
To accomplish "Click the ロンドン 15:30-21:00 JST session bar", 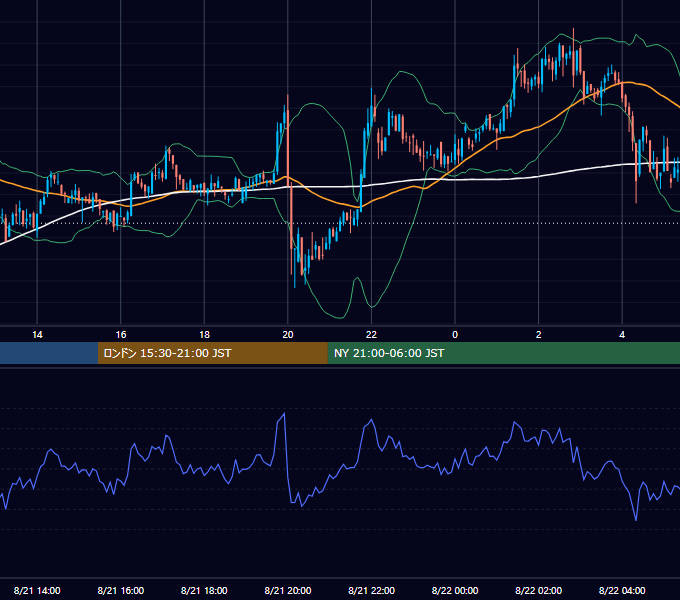I will click(212, 353).
